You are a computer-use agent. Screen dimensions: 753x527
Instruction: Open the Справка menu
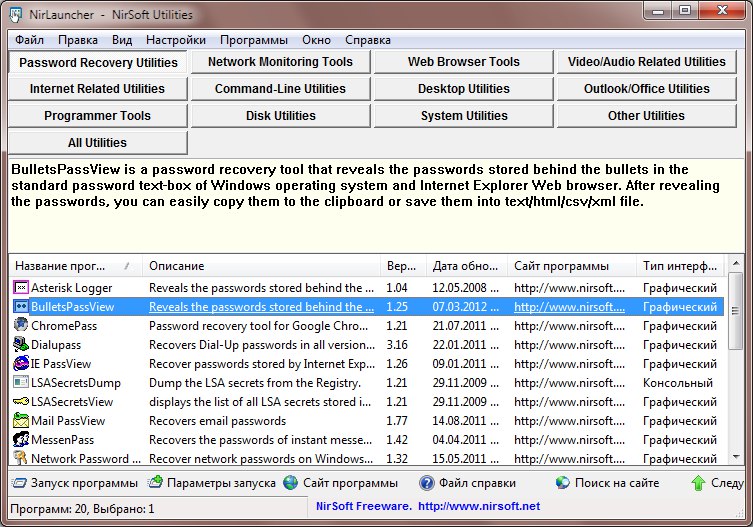click(x=368, y=40)
